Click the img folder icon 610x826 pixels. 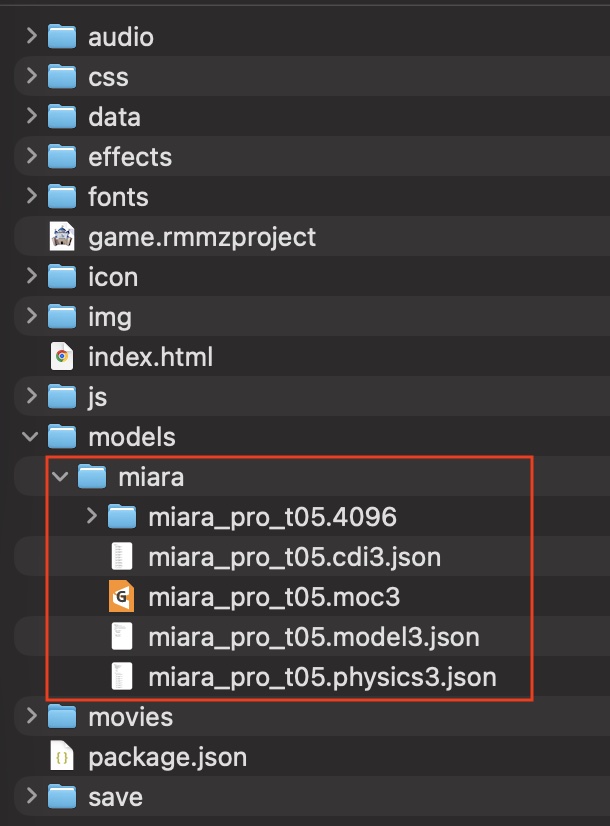point(62,317)
